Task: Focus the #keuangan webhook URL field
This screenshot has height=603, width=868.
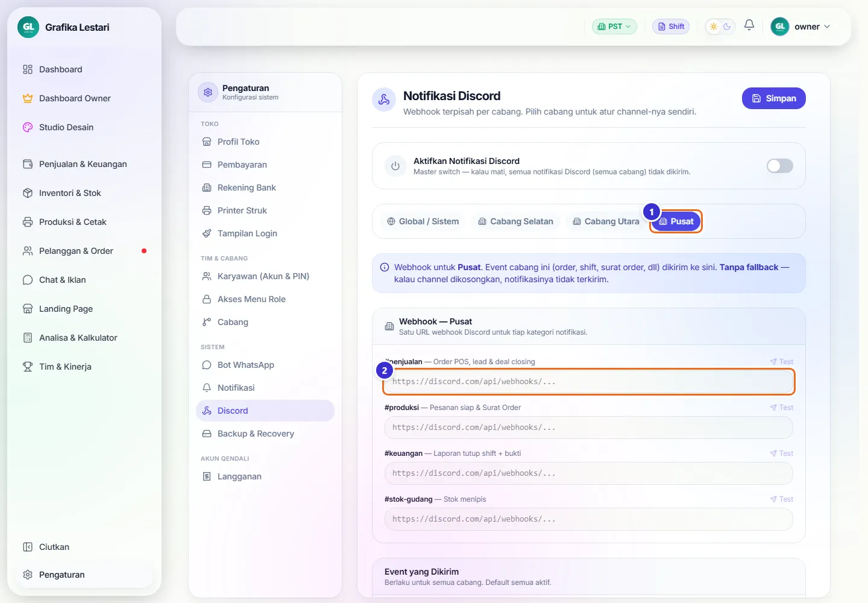Action: point(589,473)
